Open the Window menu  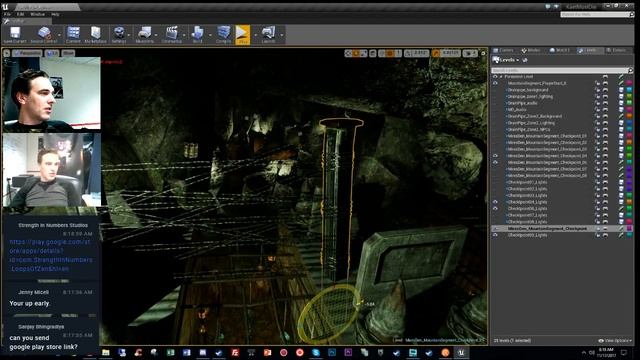[x=37, y=14]
